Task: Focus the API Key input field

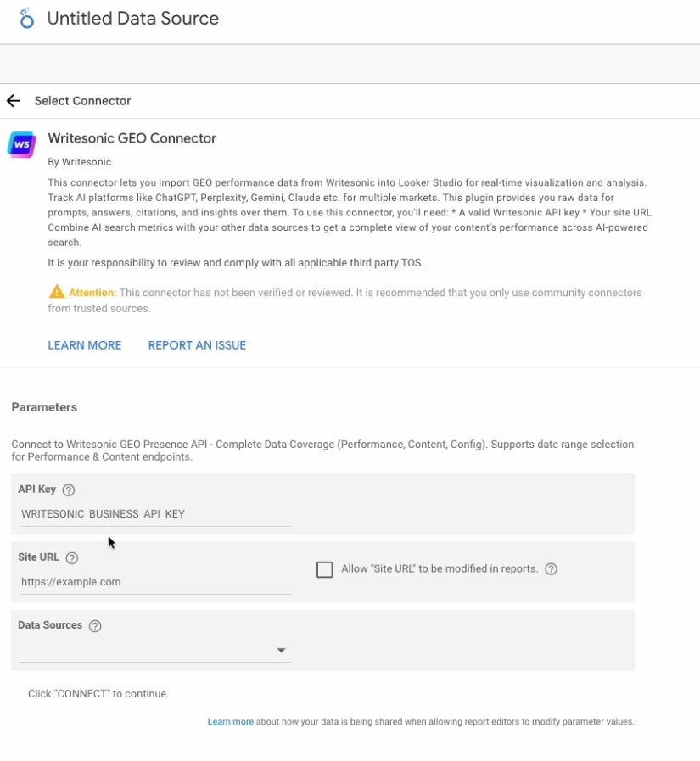Action: [x=155, y=514]
